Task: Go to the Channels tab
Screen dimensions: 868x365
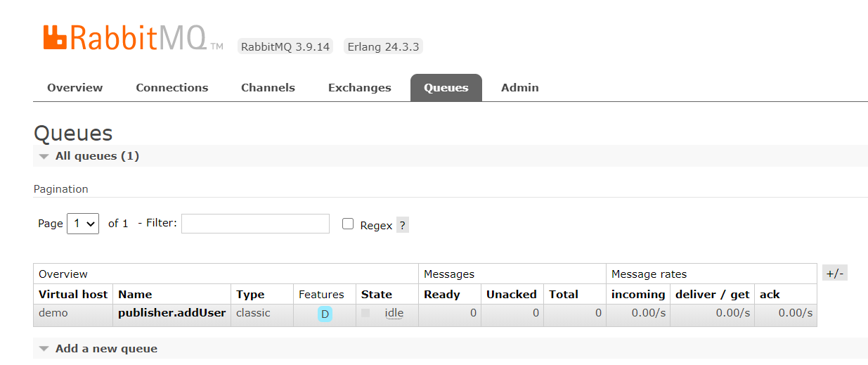Action: (268, 88)
